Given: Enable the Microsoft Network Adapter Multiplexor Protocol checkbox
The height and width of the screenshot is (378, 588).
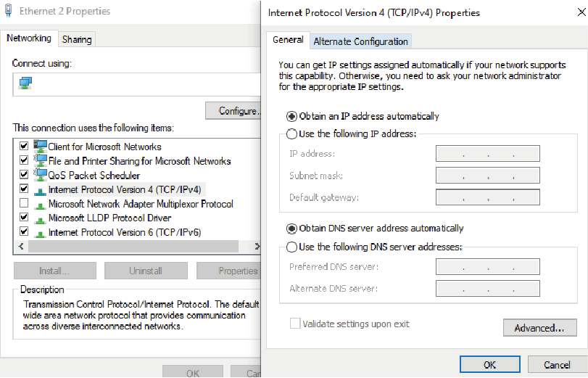Looking at the screenshot, I should pyautogui.click(x=24, y=204).
